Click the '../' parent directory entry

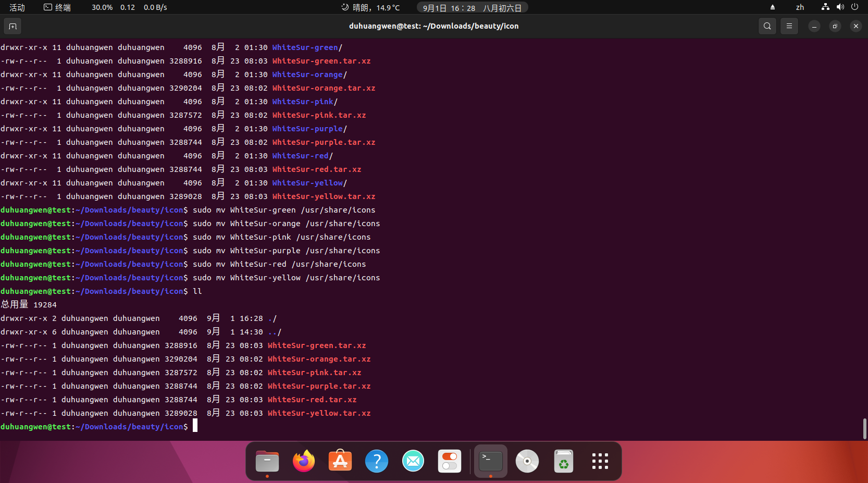(x=275, y=332)
